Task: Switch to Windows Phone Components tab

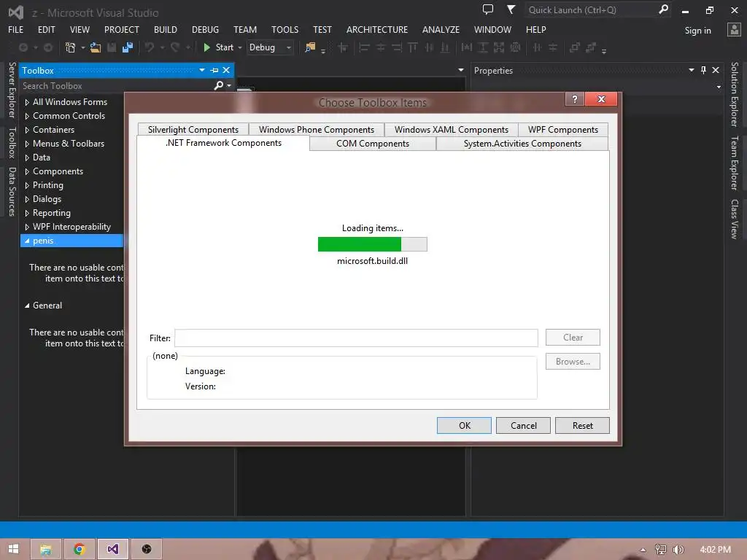Action: pos(317,130)
